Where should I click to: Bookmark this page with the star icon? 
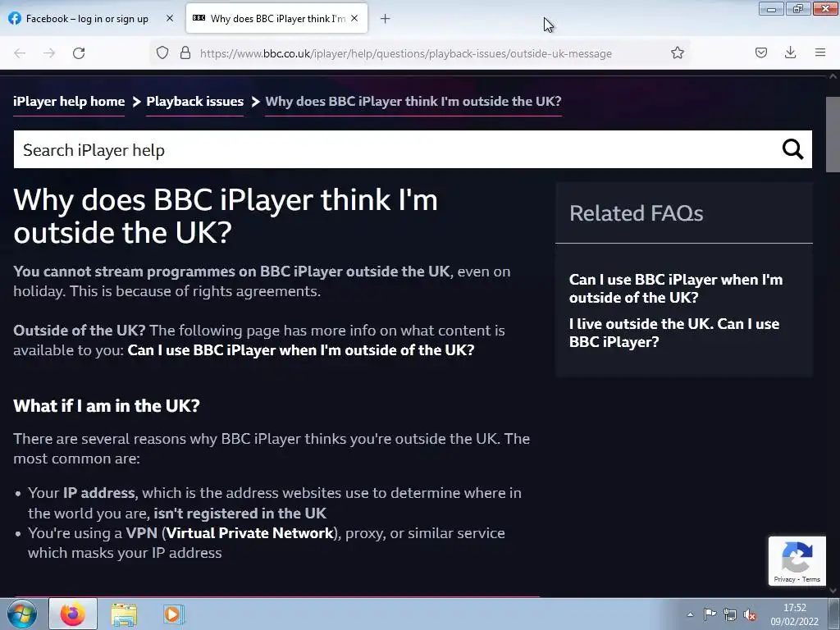coord(677,52)
